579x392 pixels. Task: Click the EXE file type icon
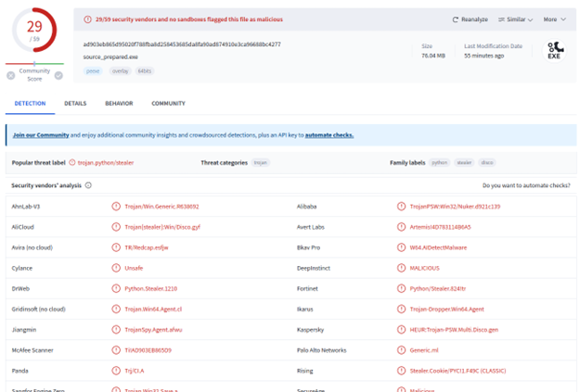(554, 51)
